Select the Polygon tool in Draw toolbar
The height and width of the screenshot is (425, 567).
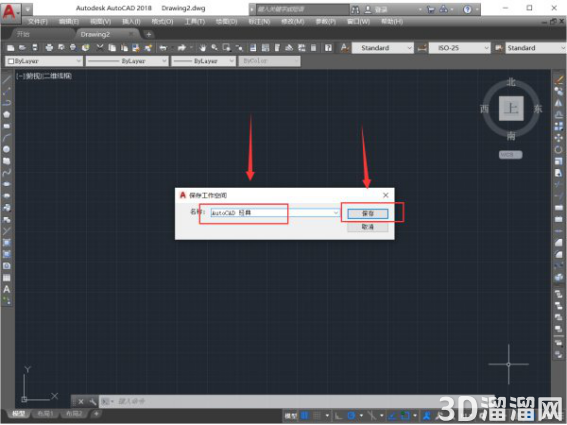point(7,114)
